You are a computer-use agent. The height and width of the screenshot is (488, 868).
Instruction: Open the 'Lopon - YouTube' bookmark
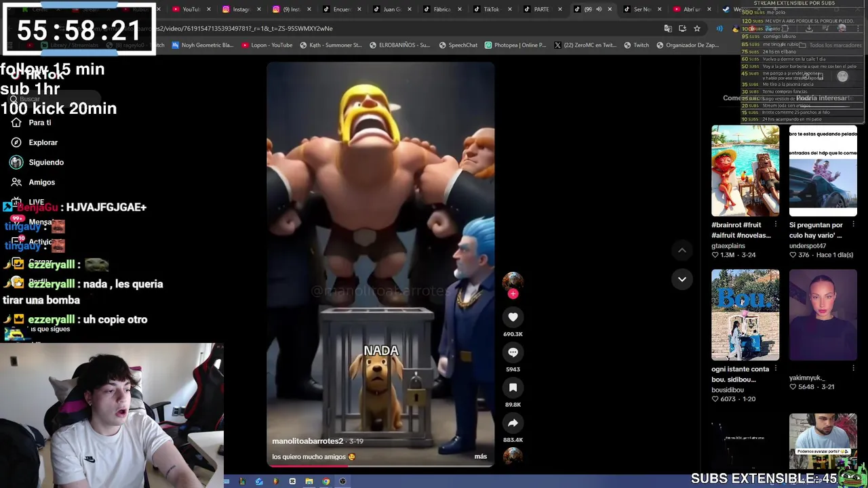[267, 45]
